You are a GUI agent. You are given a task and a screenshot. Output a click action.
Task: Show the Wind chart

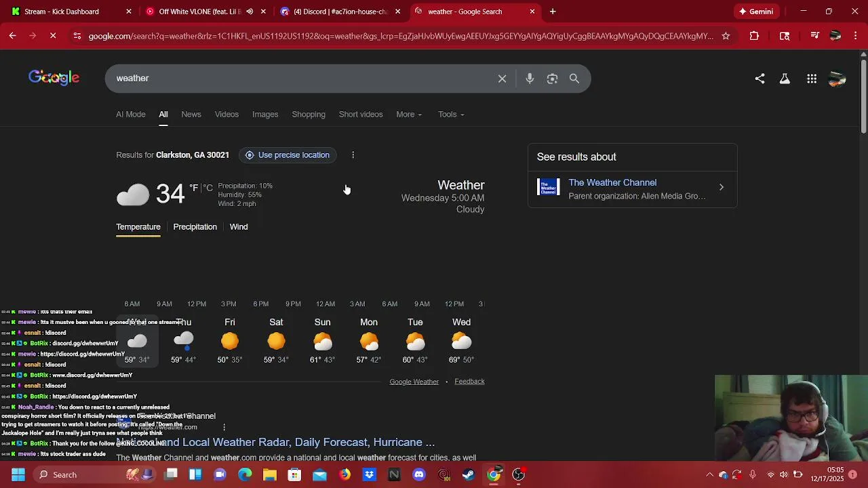point(239,227)
